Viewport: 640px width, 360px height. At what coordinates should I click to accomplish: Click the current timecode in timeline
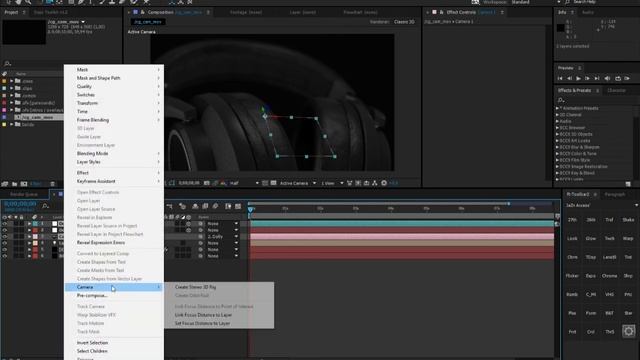coord(20,204)
